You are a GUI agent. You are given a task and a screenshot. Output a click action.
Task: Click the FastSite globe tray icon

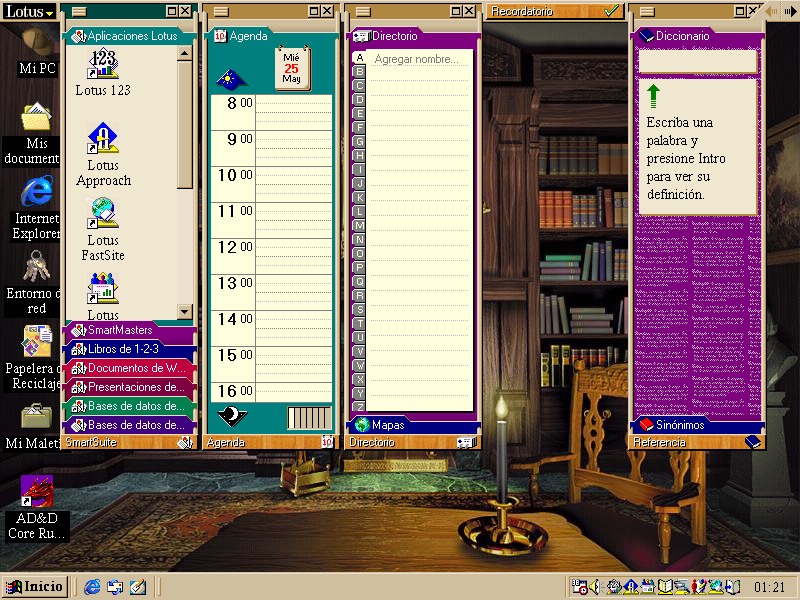716,587
